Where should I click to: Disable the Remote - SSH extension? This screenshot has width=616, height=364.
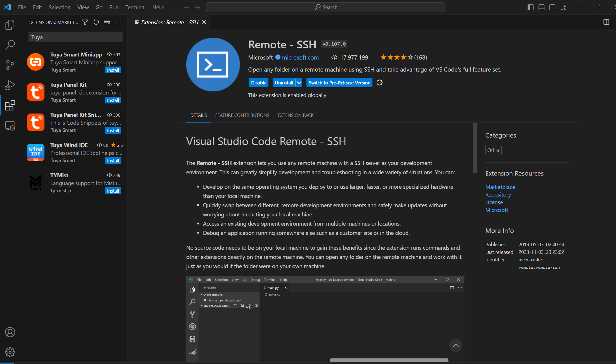coord(259,82)
